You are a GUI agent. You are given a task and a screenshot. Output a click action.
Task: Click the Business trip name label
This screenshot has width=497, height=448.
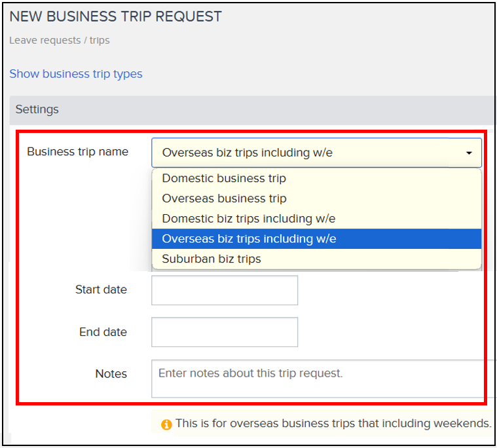point(78,151)
